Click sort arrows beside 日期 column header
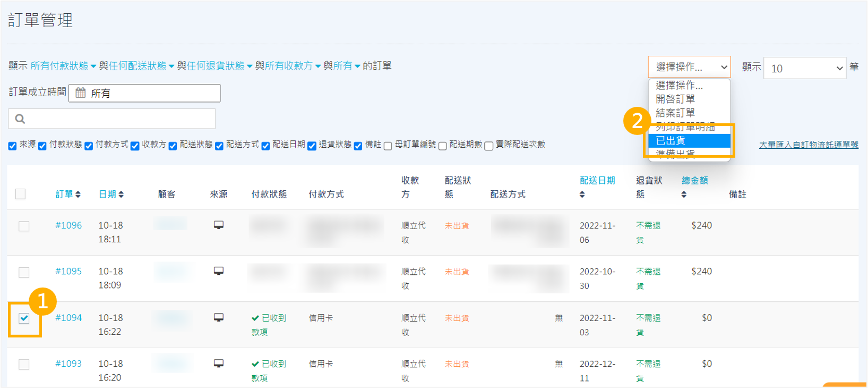This screenshot has width=868, height=388. (x=121, y=195)
